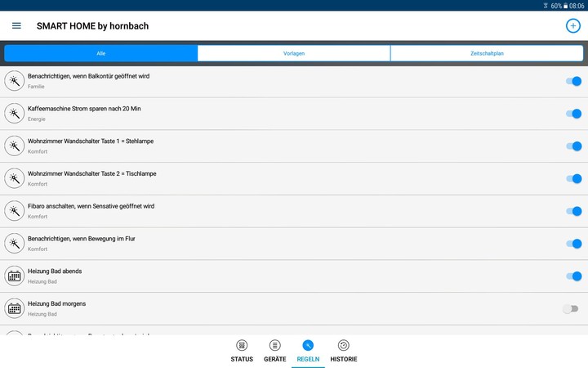Enable the Heizung Bad morgens schedule
This screenshot has width=588, height=368.
coord(570,308)
